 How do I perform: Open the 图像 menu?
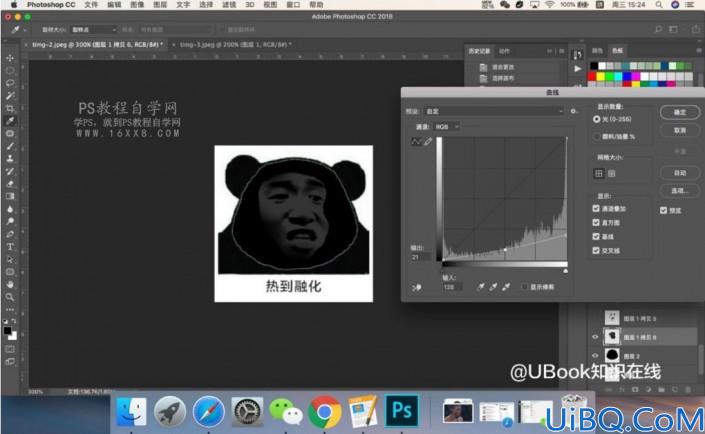137,4
